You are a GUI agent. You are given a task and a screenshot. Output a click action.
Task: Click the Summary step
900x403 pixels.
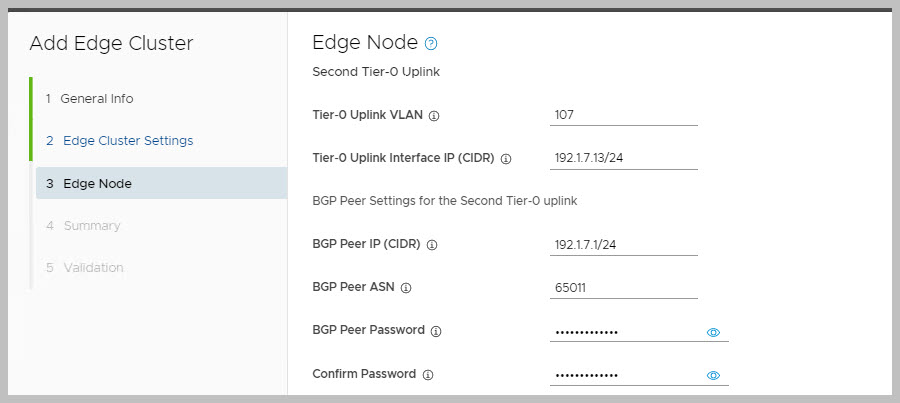point(91,226)
